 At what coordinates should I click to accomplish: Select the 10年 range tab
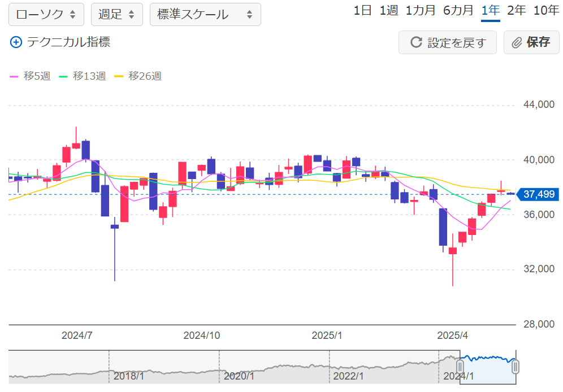(x=546, y=11)
